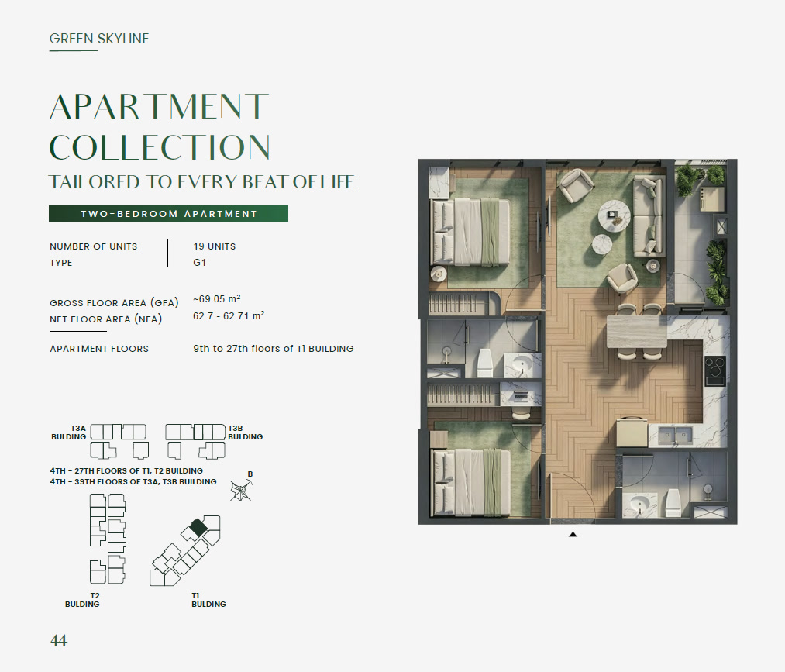785x672 pixels.
Task: Click the study desk with laptop
Action: click(521, 395)
